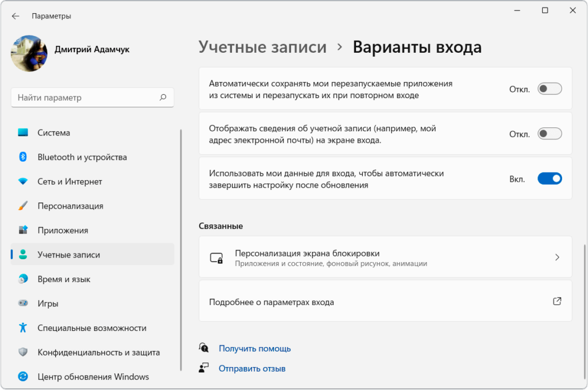Click Получить помощь link
Screen dimensions: 588x390
[x=254, y=348]
